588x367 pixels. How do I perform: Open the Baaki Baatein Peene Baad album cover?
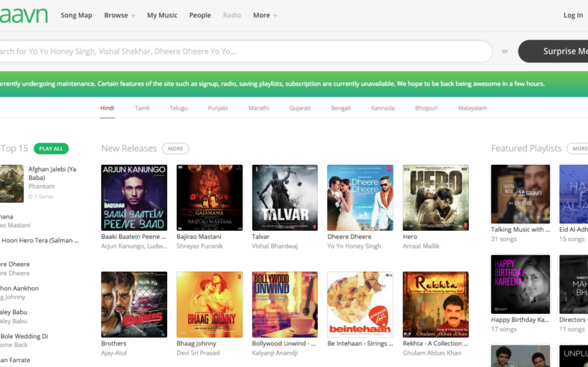click(x=134, y=198)
